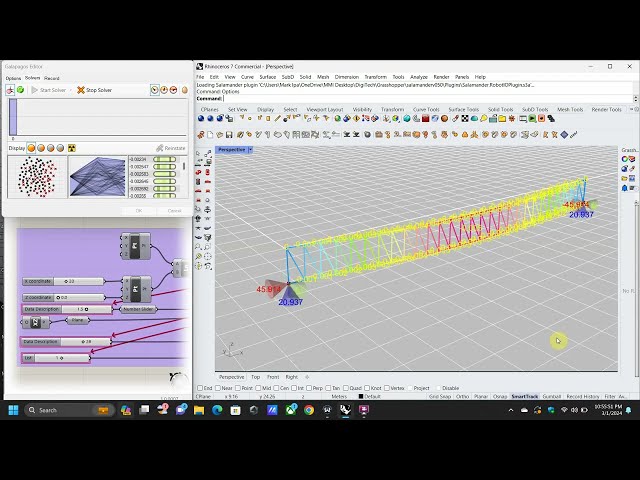Screen dimensions: 640x480
Task: Open Google Chrome from the taskbar
Action: click(309, 410)
